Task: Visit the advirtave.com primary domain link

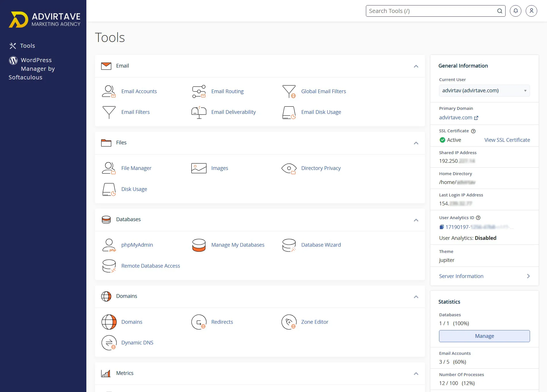Action: point(459,118)
